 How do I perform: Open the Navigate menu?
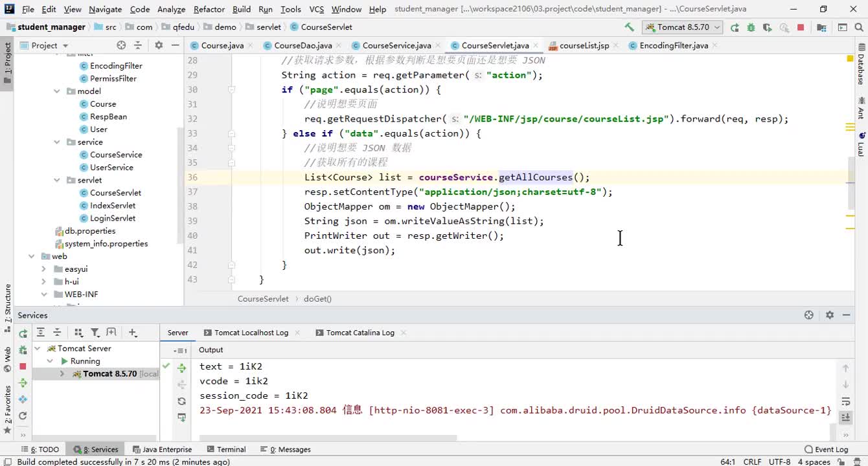click(x=106, y=9)
